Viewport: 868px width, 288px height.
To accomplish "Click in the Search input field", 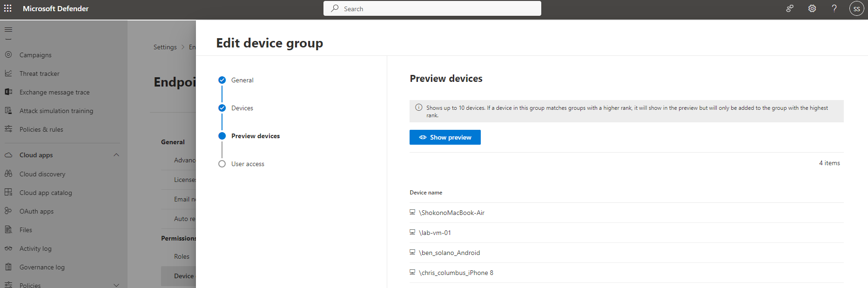I will pyautogui.click(x=432, y=8).
